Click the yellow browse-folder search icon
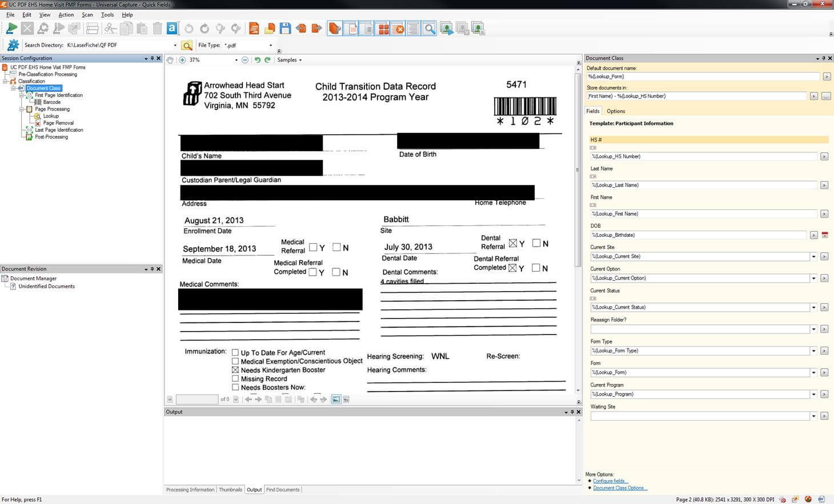Screen dimensions: 834x504 coord(187,45)
